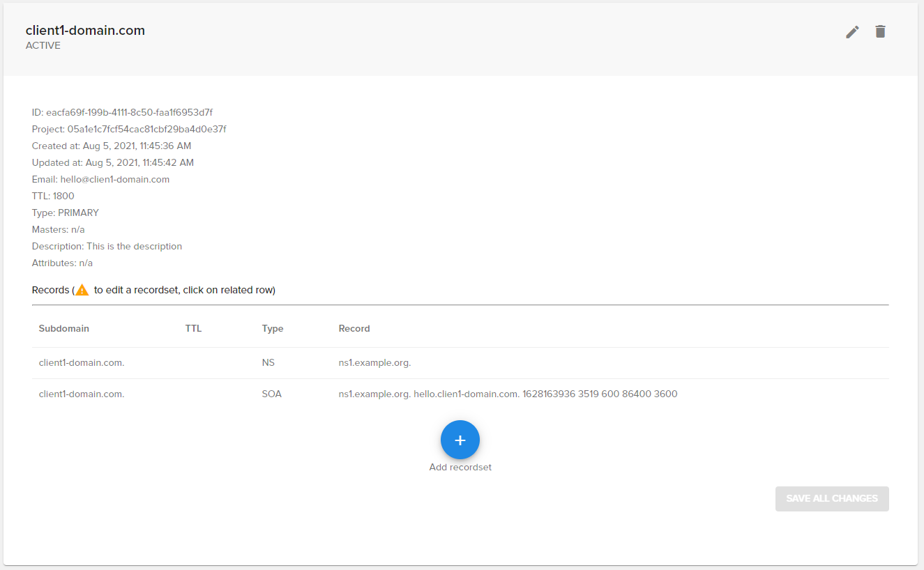Click the Type column header
The image size is (924, 570).
coord(272,328)
